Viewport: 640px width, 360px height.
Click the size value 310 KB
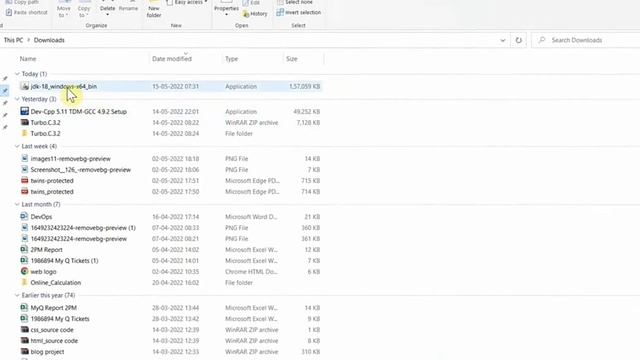310,351
